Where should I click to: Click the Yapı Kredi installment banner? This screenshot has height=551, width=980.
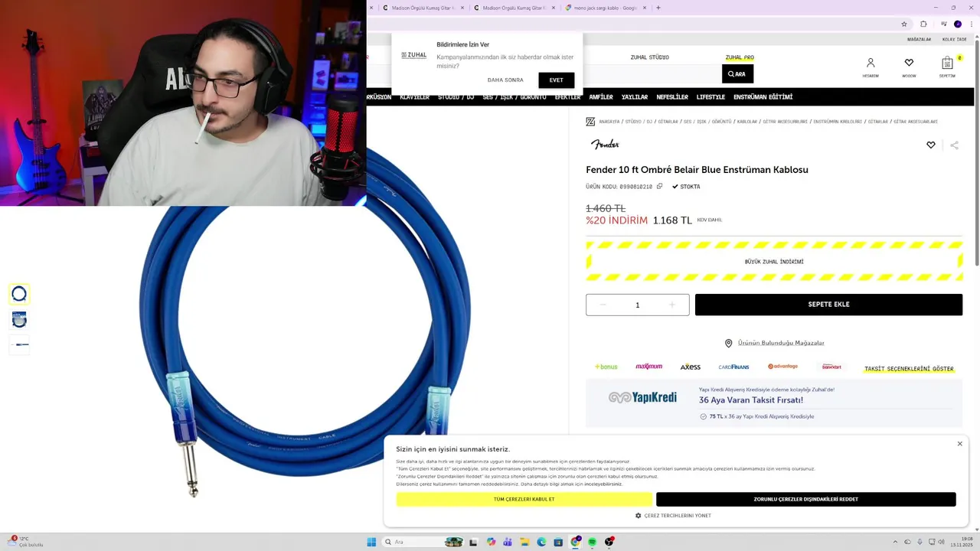774,403
